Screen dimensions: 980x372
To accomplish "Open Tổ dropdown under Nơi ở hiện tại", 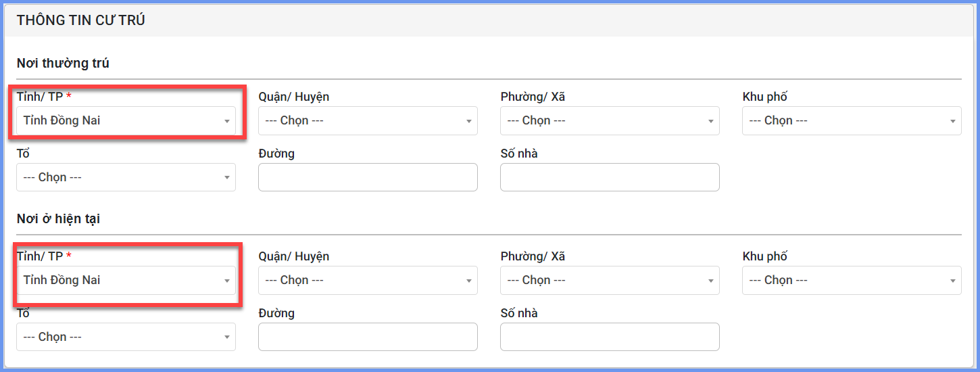I will 126,337.
